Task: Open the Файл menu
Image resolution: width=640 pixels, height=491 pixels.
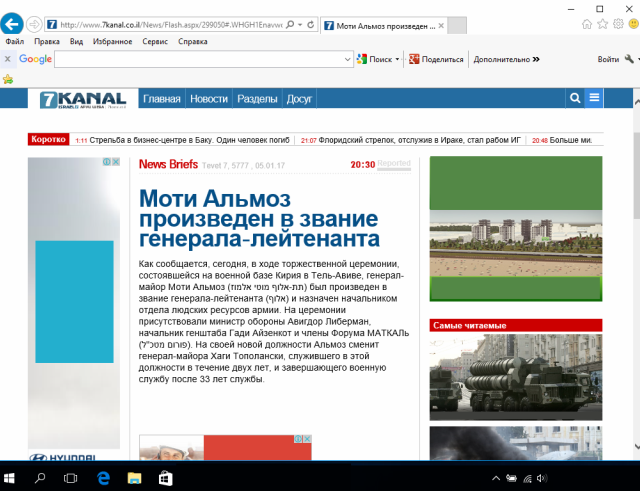Action: pos(15,42)
